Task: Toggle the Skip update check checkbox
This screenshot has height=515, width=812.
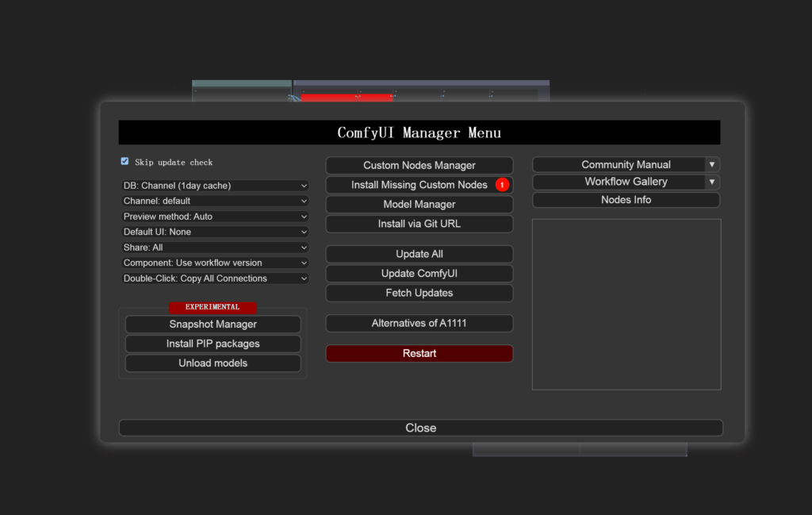Action: (124, 162)
